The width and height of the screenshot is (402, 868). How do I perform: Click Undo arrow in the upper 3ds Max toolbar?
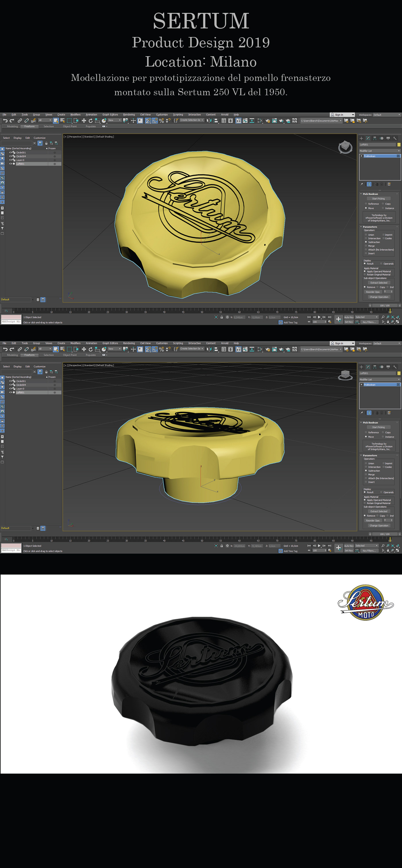coord(5,121)
